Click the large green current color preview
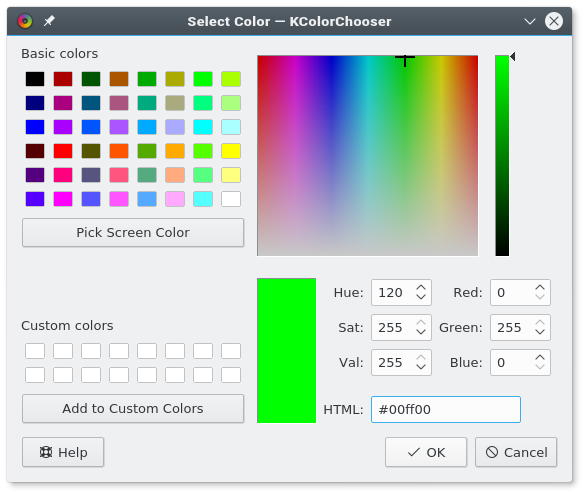 click(x=287, y=351)
